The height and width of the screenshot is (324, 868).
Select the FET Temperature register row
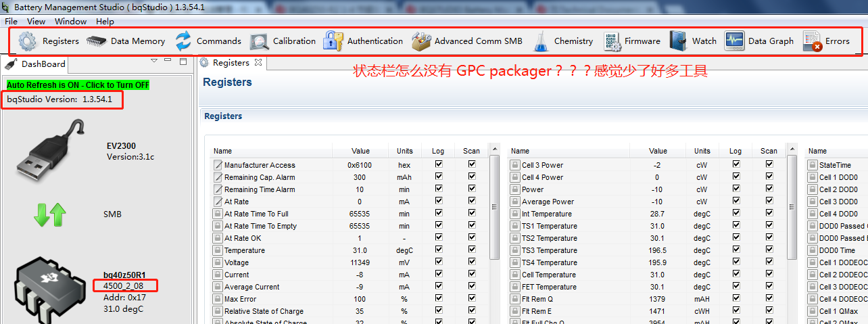(646, 286)
